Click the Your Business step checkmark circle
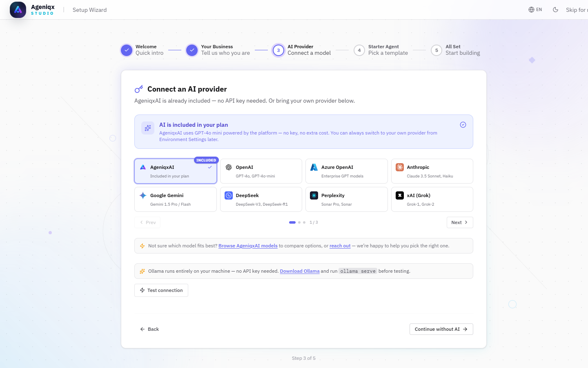The height and width of the screenshot is (368, 588). [192, 50]
